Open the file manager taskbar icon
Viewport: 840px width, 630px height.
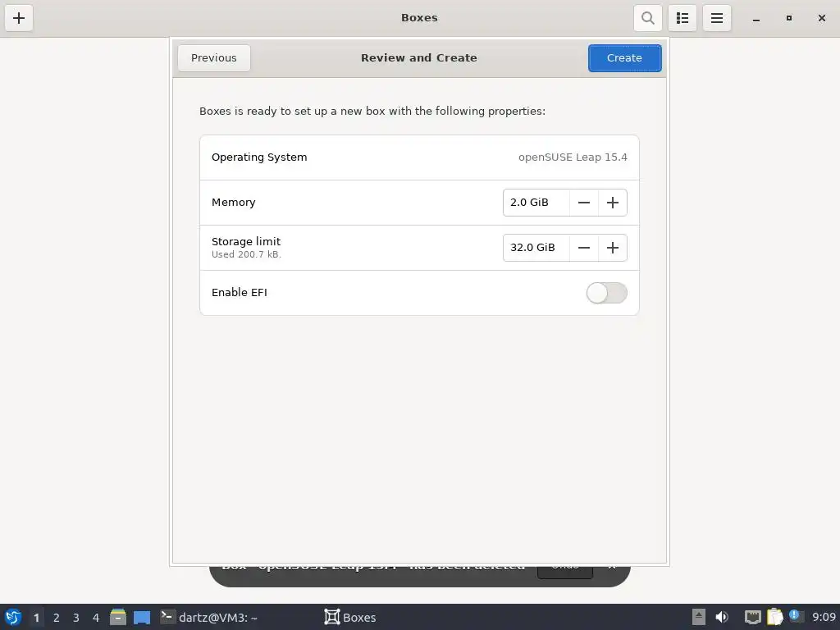point(118,617)
